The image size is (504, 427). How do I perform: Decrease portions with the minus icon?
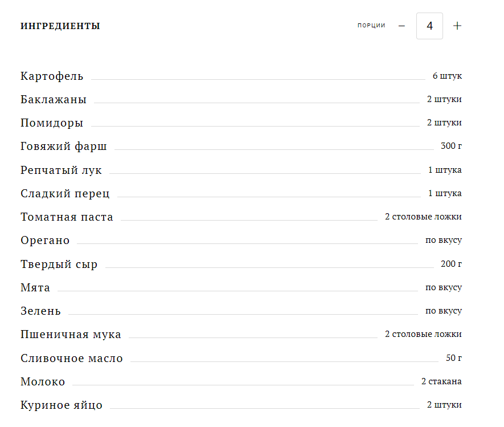(x=402, y=26)
